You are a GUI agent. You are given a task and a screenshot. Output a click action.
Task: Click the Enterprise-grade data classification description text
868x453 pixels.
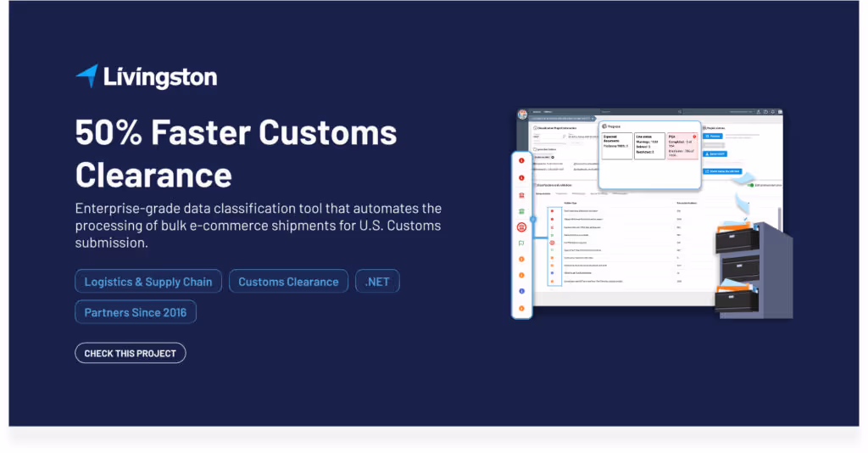point(259,226)
